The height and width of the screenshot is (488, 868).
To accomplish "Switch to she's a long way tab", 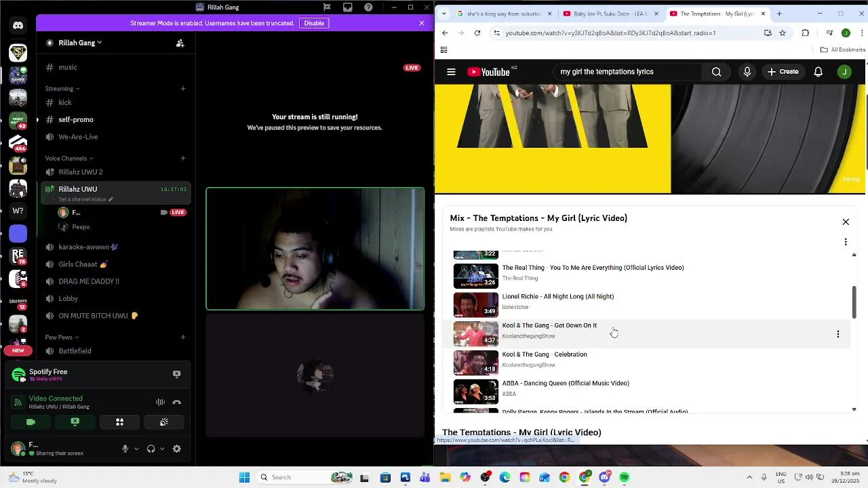I will point(503,14).
